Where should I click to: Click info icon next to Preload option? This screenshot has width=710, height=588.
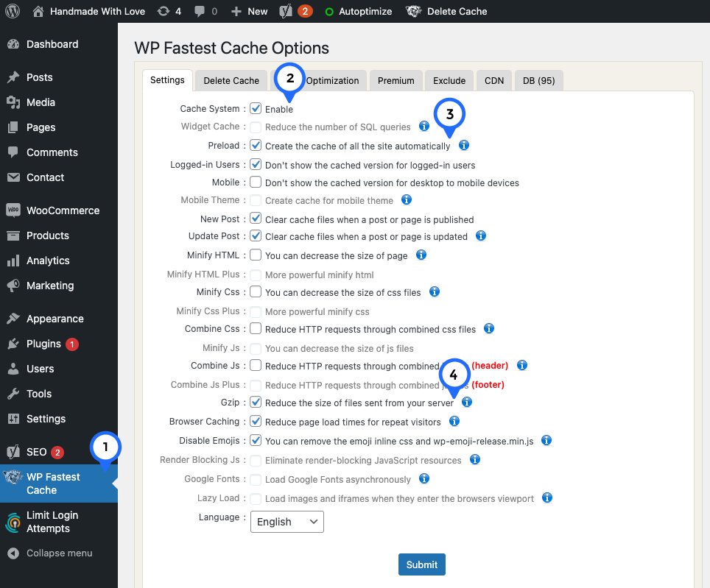(x=464, y=146)
